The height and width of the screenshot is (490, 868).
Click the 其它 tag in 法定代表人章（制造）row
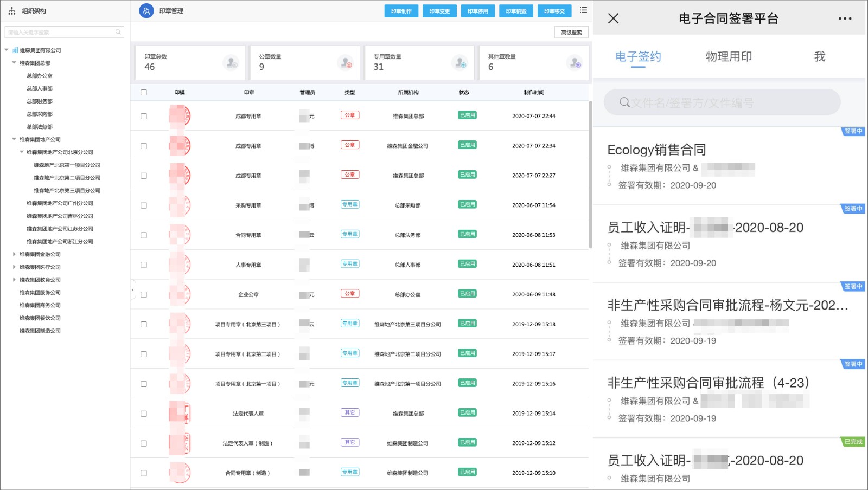(x=350, y=442)
